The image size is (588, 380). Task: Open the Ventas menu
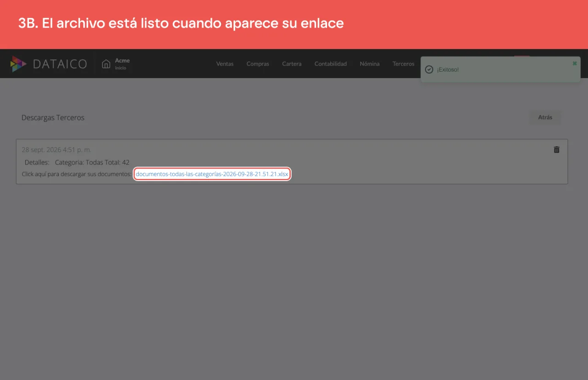click(225, 64)
